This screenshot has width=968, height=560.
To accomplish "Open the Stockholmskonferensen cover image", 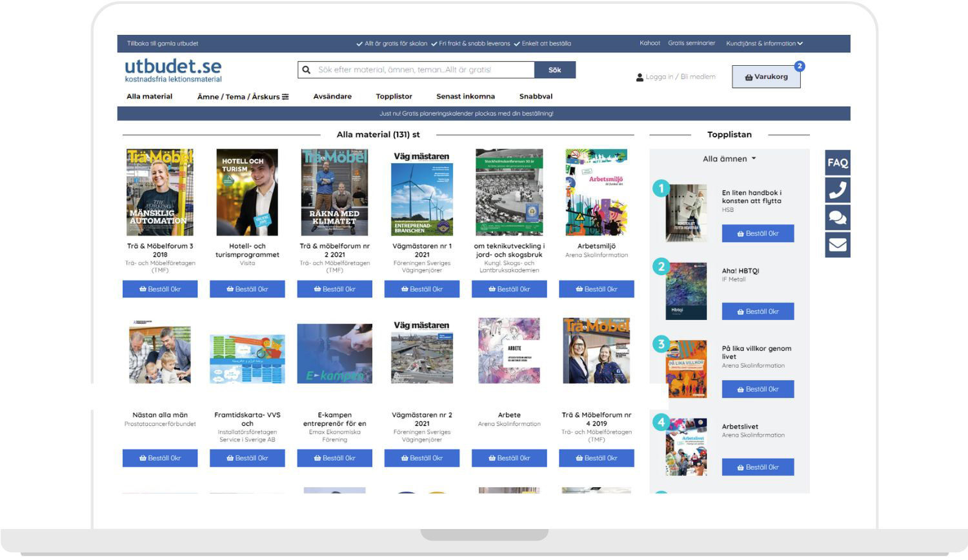I will tap(509, 192).
